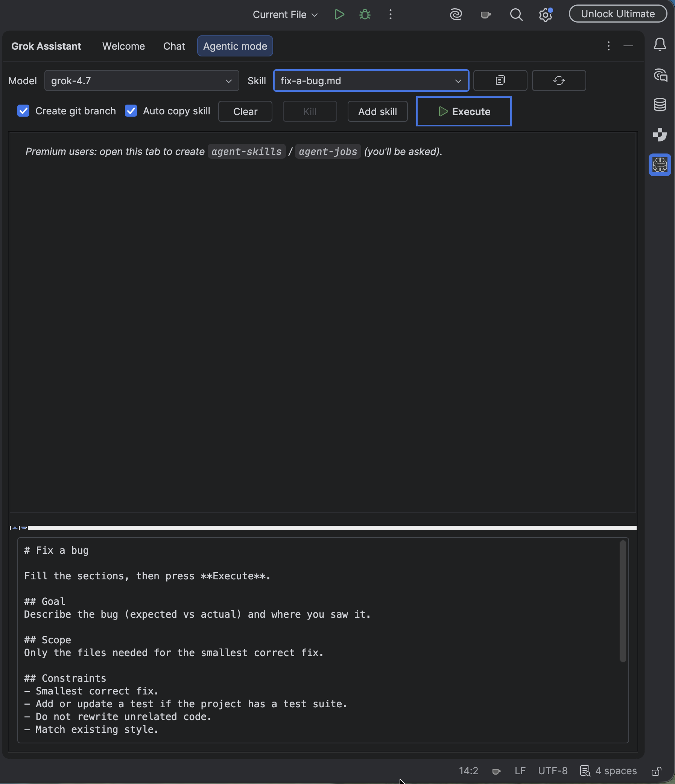Change the UTF-8 file encoding
Image resolution: width=675 pixels, height=784 pixels.
point(553,771)
